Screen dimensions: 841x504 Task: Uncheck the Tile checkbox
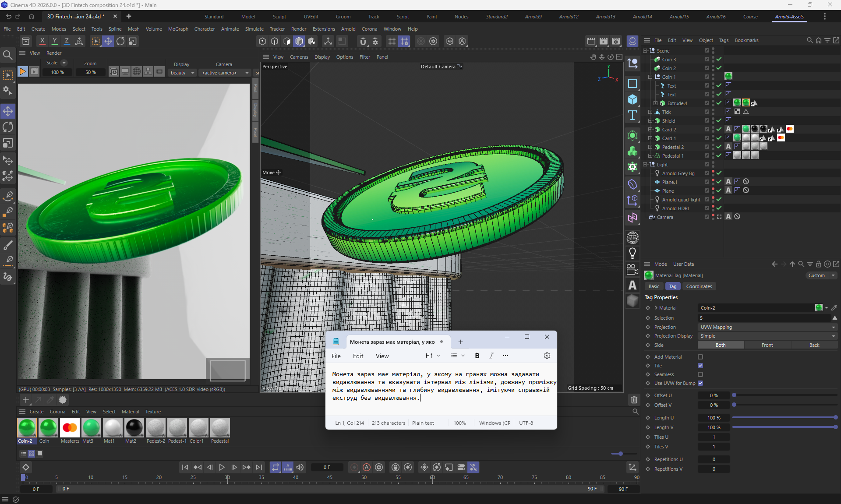700,366
